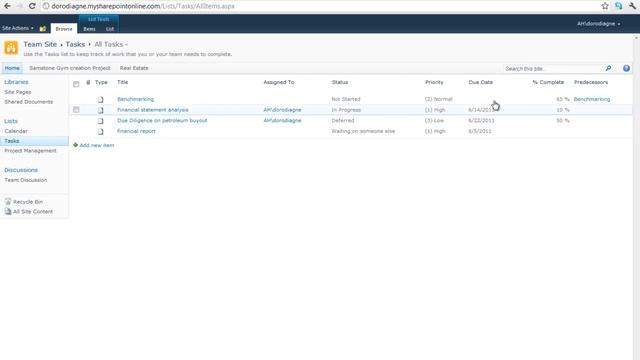Click the Benchmarking row document type icon
Viewport: 640px width, 360px height.
coord(100,100)
